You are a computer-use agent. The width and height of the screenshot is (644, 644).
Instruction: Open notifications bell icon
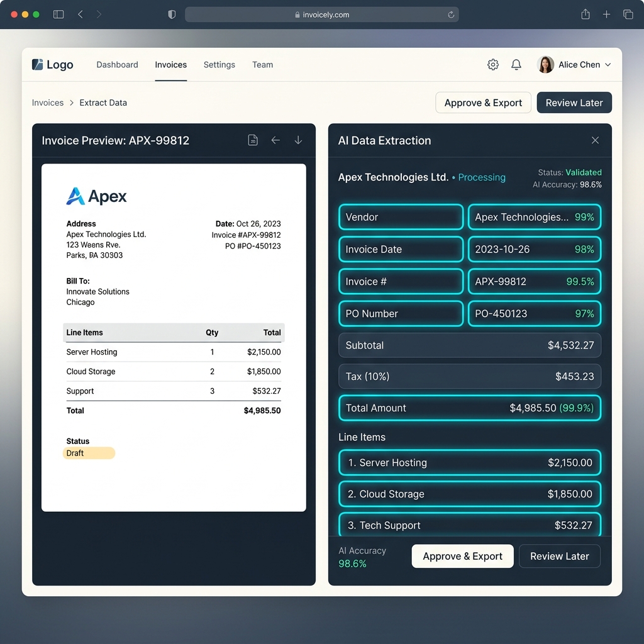(x=516, y=65)
